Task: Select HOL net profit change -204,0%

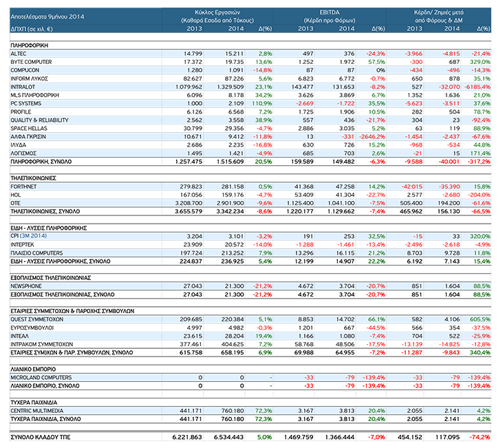Action: coord(479,195)
